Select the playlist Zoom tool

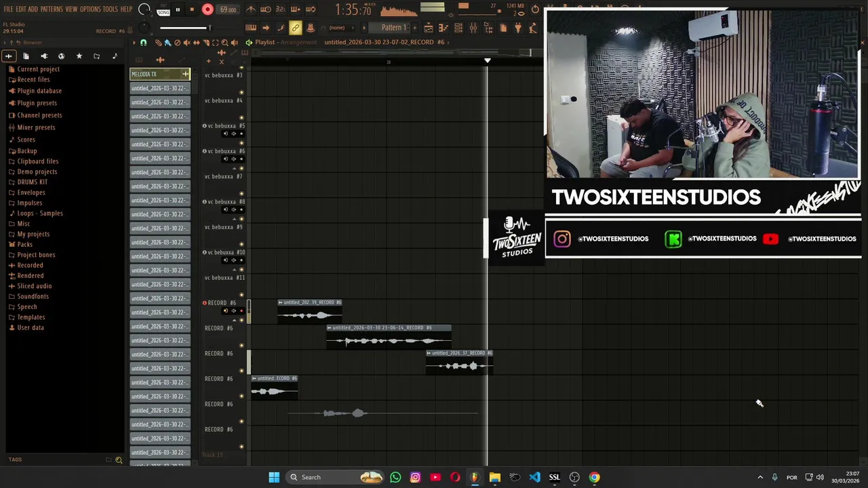pos(225,43)
